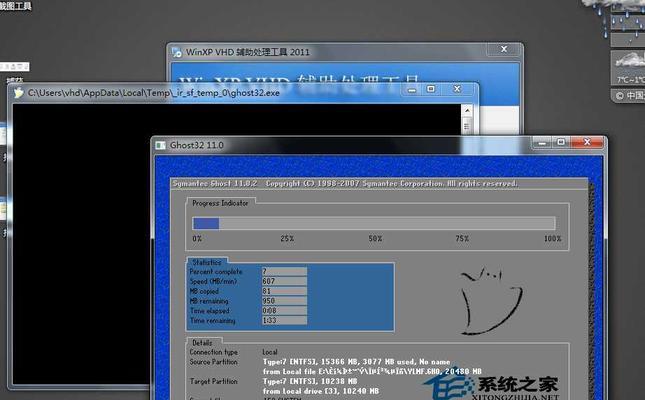645x400 pixels.
Task: Click the Symantec Ghost copyright header text
Action: pos(345,184)
